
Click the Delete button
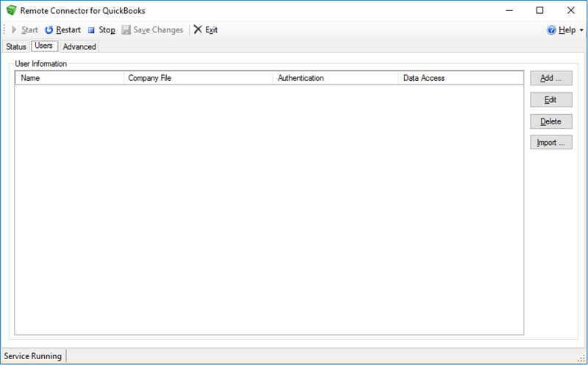point(551,121)
